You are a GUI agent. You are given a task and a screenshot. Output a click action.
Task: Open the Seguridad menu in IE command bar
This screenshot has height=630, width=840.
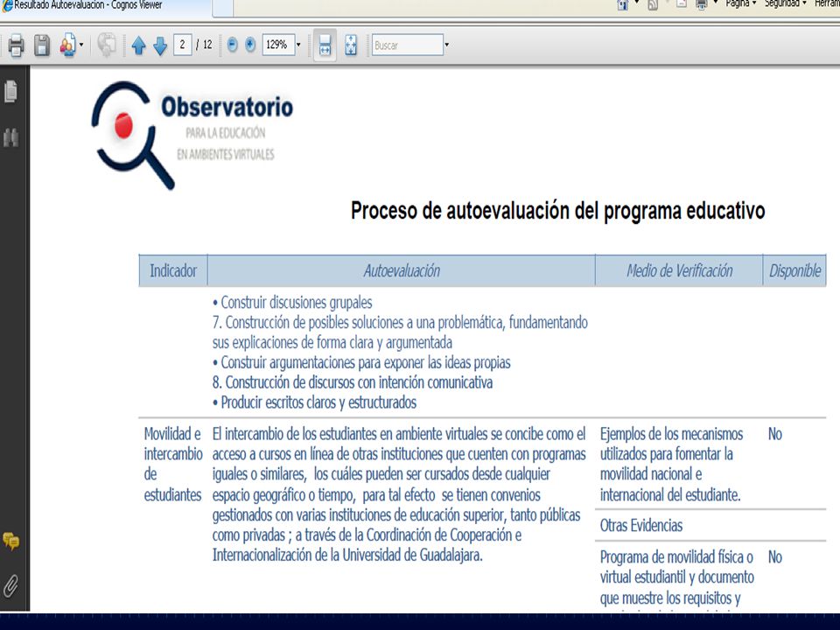(786, 3)
